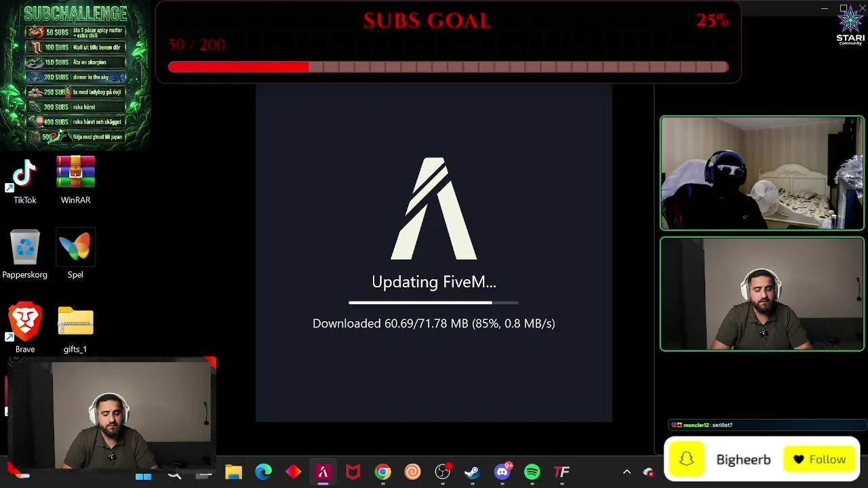Click the "500" japan challenge row
The image size is (868, 488).
tap(76, 137)
